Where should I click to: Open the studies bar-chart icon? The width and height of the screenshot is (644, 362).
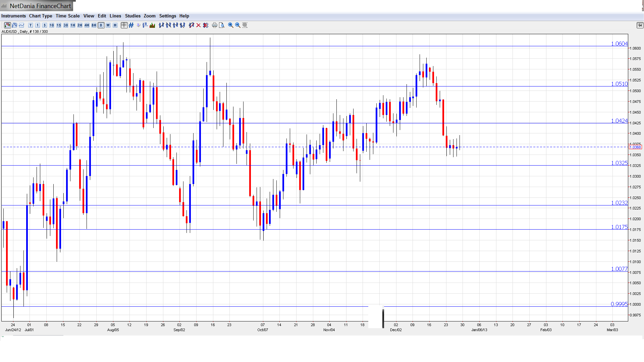[152, 25]
